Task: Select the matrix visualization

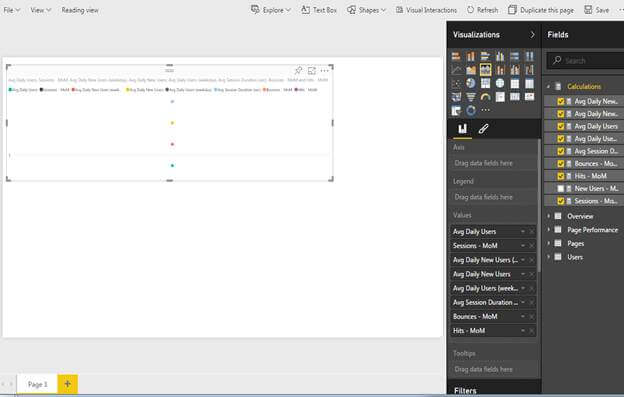Action: (x=530, y=84)
